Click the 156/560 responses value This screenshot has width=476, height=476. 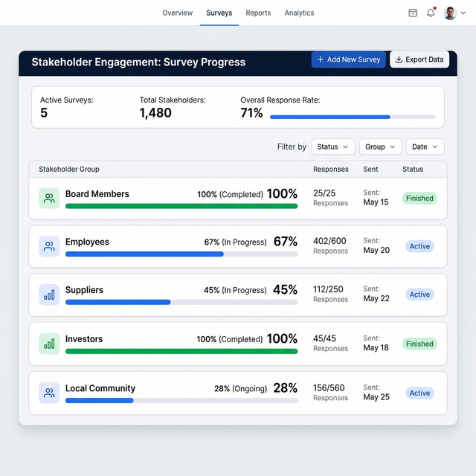329,387
